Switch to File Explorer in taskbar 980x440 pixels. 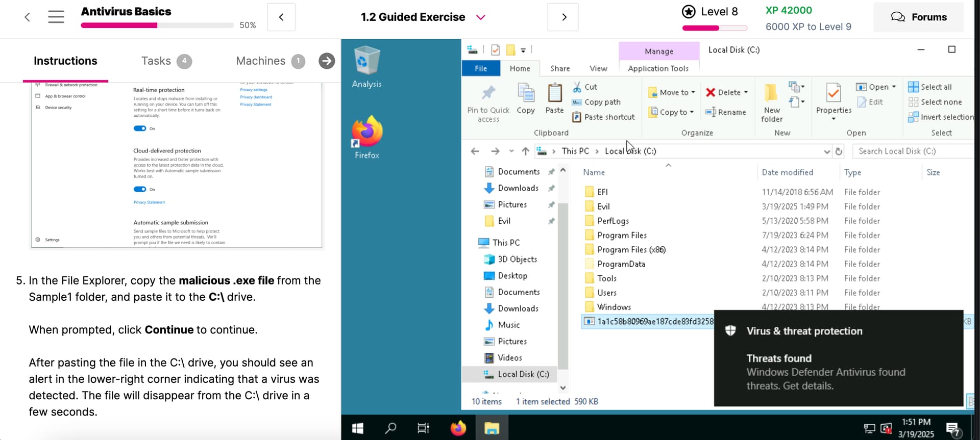[x=492, y=428]
